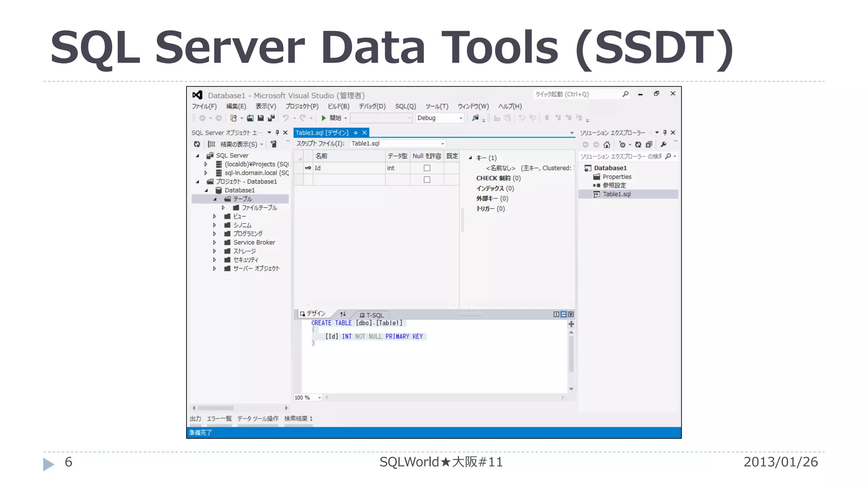Screen dimensions: 868x488
Task: Open the 編集(E) menu
Action: click(x=236, y=106)
